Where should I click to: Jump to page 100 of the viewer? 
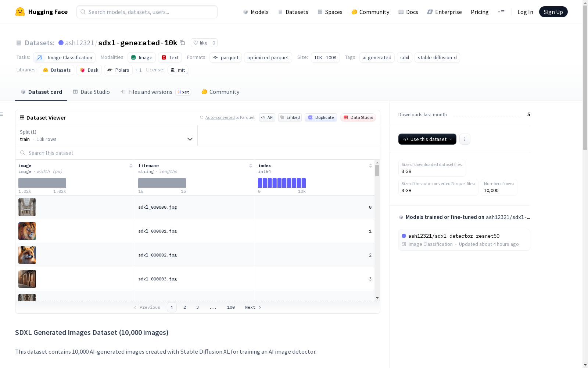pos(231,307)
